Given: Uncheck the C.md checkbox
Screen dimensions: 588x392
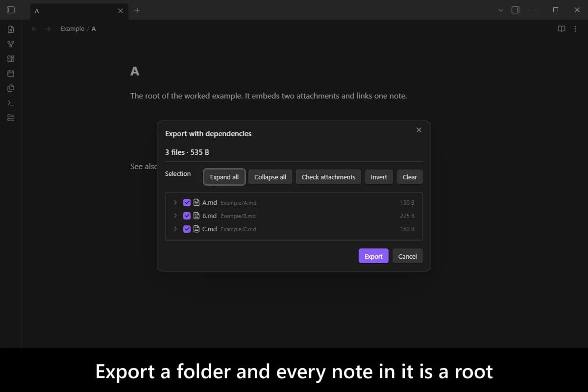Looking at the screenshot, I should point(187,229).
